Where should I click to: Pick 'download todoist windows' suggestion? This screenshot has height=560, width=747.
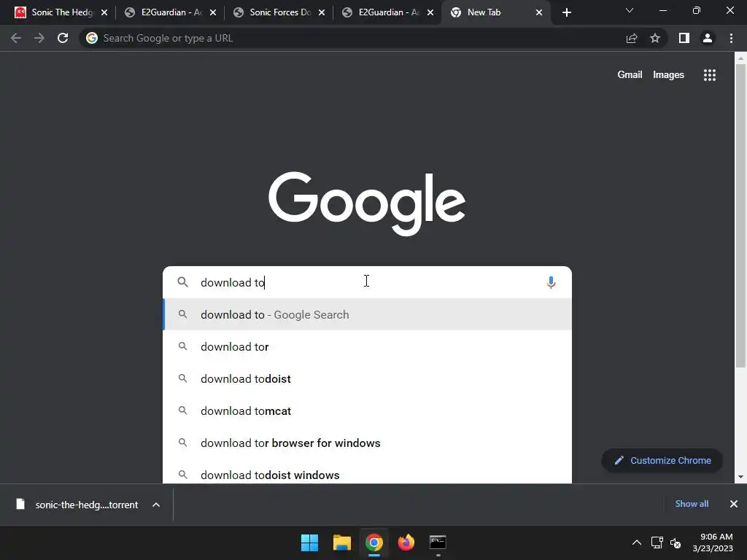pos(367,474)
